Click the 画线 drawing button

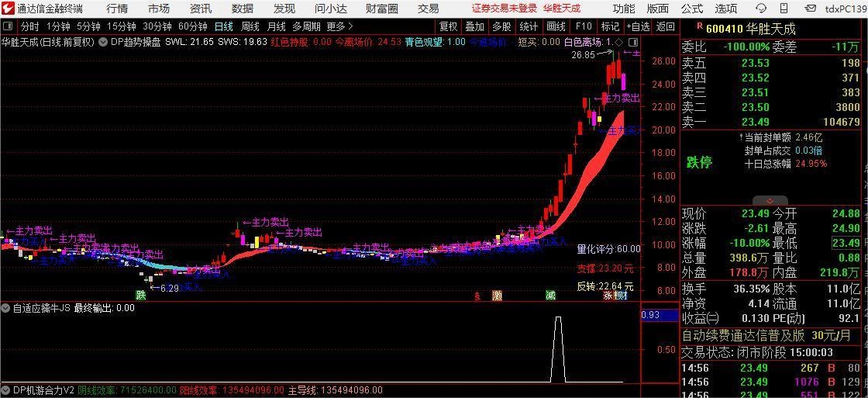pos(556,26)
